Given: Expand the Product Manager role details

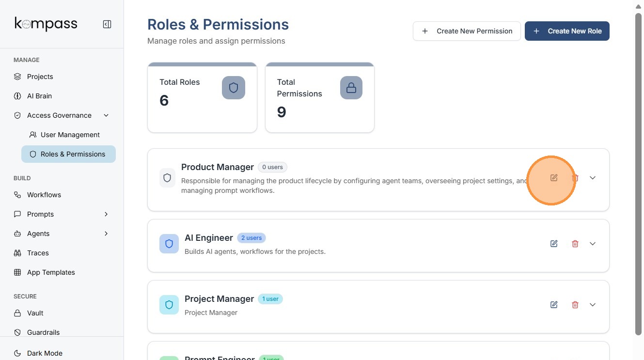Looking at the screenshot, I should pyautogui.click(x=593, y=178).
